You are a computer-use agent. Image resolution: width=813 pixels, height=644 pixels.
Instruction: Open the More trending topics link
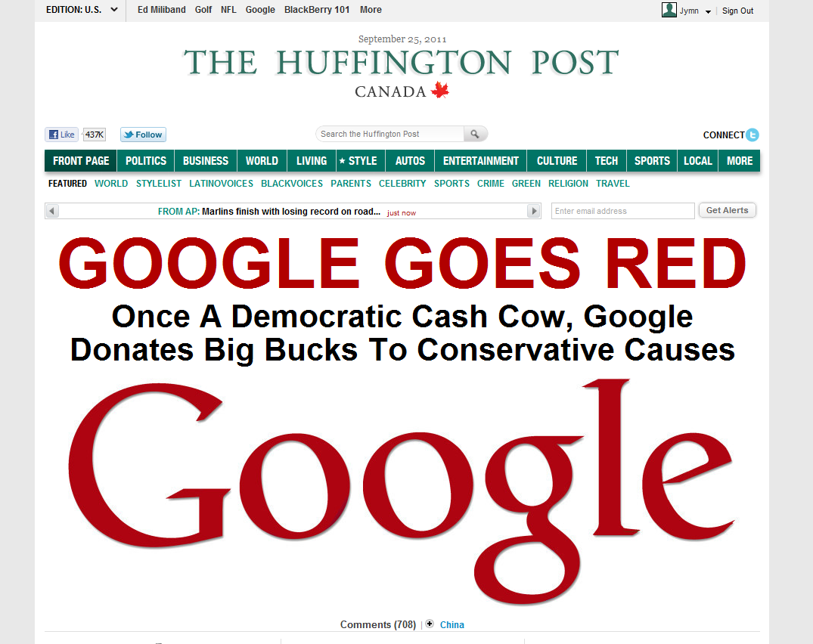[371, 10]
